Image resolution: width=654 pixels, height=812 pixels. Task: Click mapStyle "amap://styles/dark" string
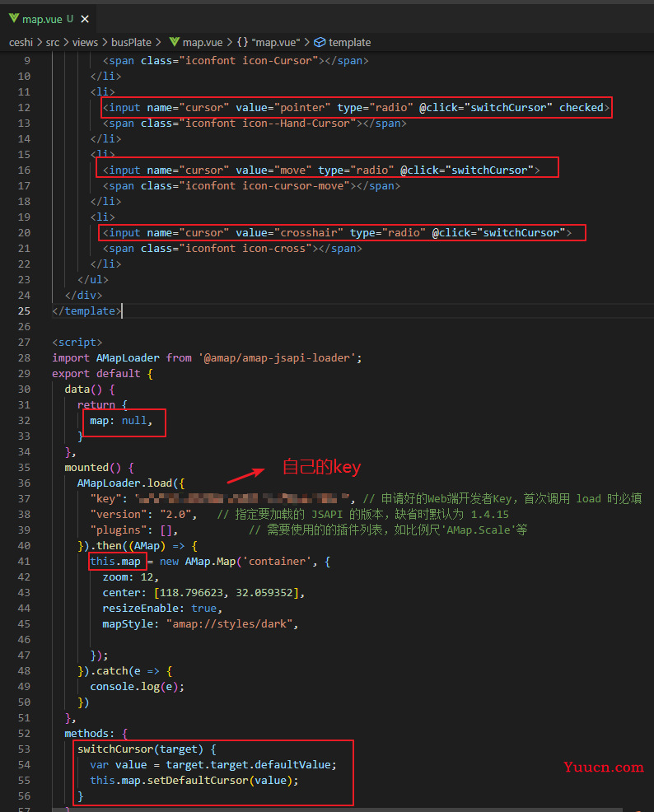click(229, 623)
